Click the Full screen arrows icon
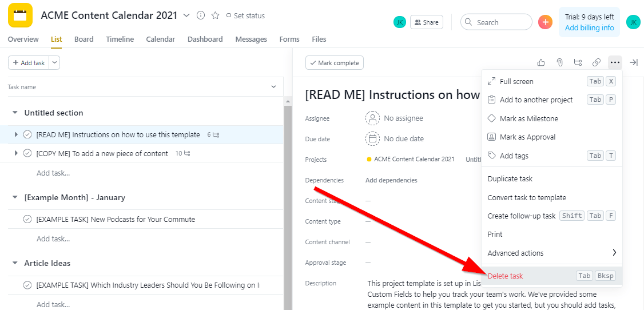The image size is (644, 310). point(491,81)
